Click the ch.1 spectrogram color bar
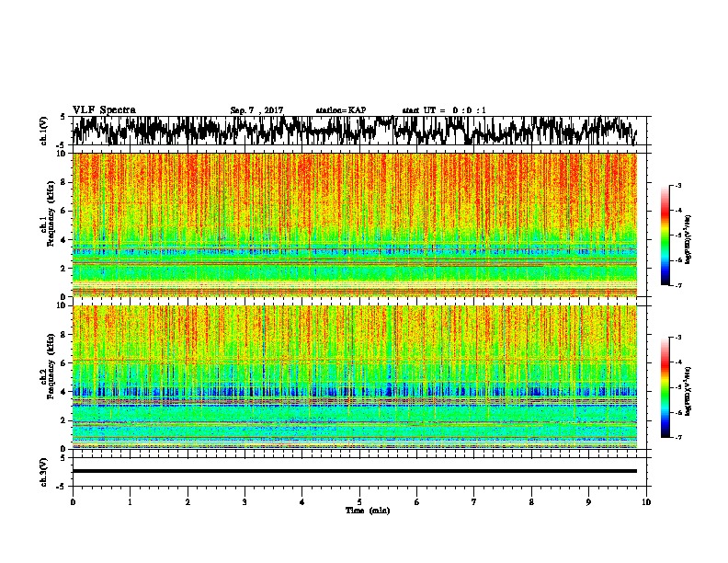This screenshot has width=728, height=563. [x=665, y=236]
